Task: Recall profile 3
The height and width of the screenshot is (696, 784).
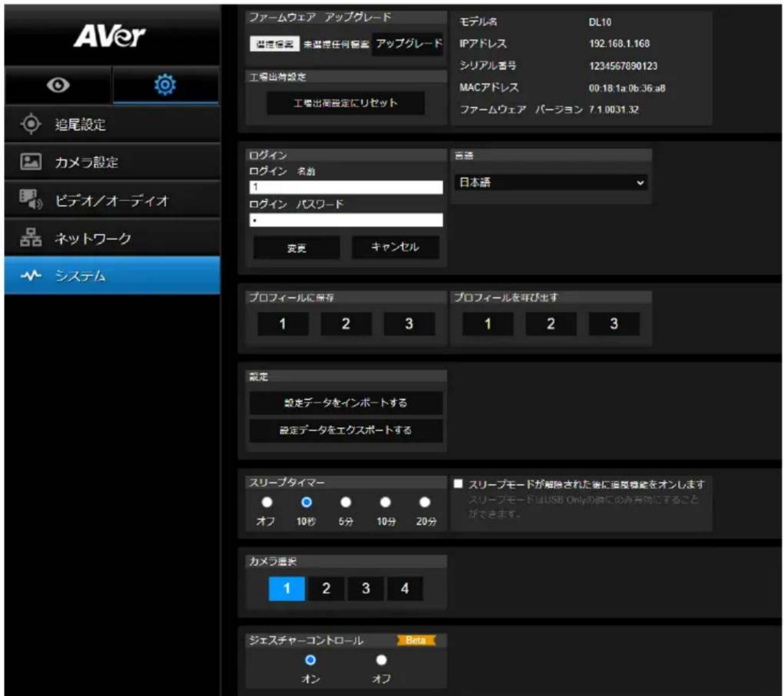Action: pos(614,324)
